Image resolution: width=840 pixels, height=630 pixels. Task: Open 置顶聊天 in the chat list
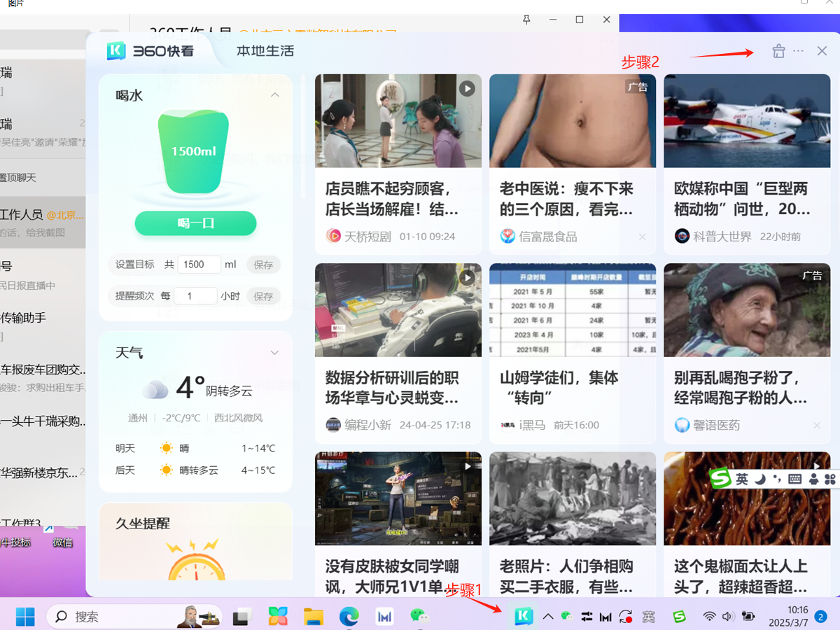coord(18,178)
